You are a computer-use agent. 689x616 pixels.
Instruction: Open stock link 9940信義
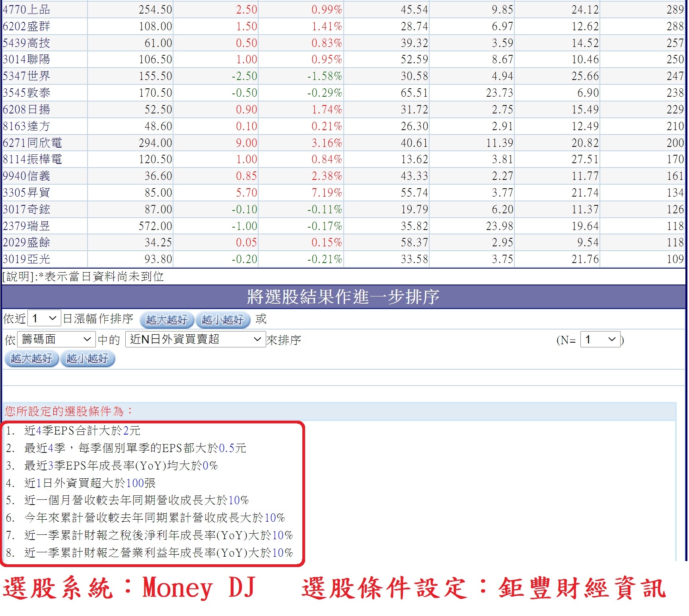click(x=27, y=176)
